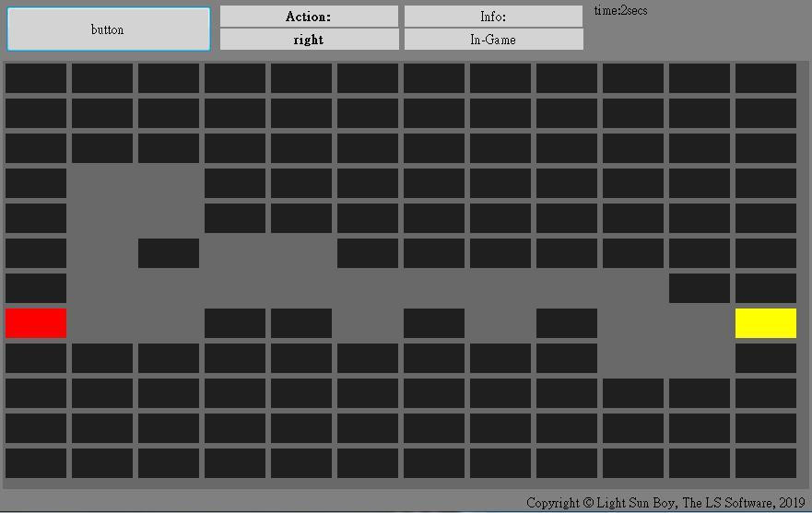
Task: Click the bottom-left corner dark tile
Action: tap(36, 462)
